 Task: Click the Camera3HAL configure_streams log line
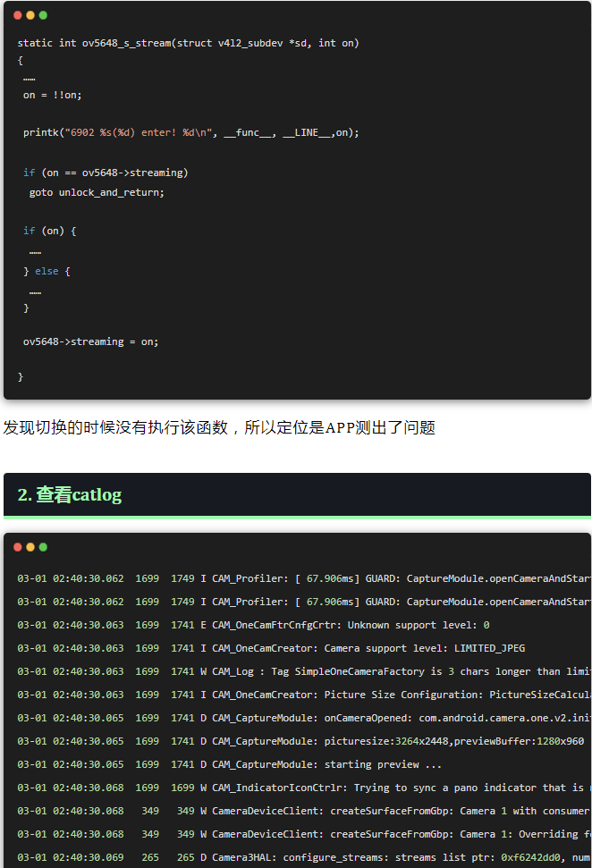tap(304, 857)
